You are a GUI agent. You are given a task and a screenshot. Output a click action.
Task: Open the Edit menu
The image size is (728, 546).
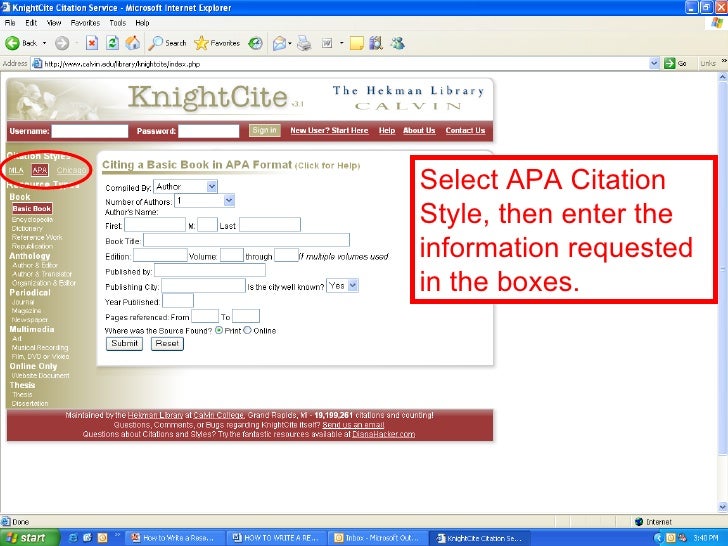pyautogui.click(x=31, y=23)
